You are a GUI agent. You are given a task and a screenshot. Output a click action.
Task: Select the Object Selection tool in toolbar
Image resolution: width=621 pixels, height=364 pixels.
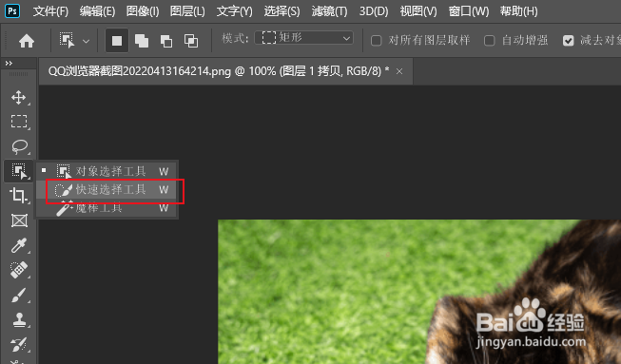tap(19, 171)
